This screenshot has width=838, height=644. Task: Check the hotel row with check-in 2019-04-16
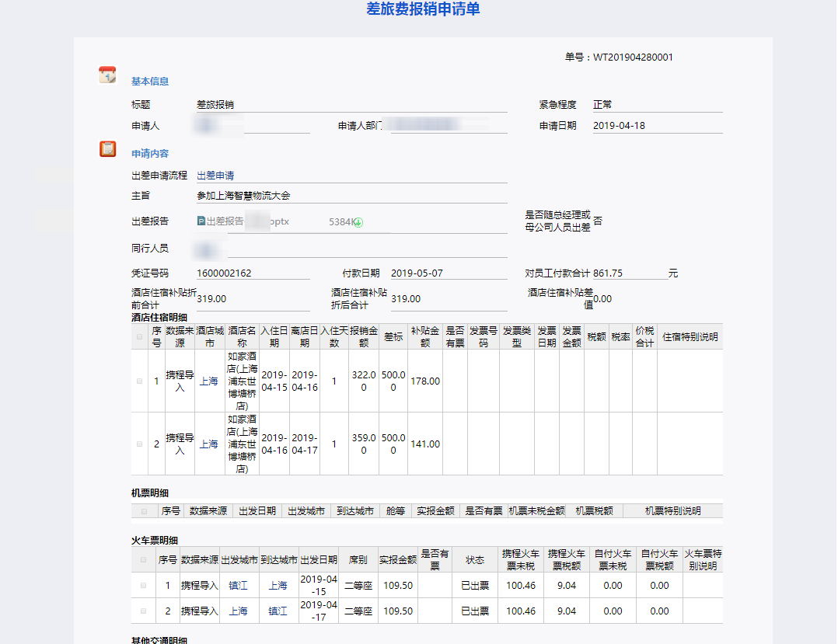(139, 444)
